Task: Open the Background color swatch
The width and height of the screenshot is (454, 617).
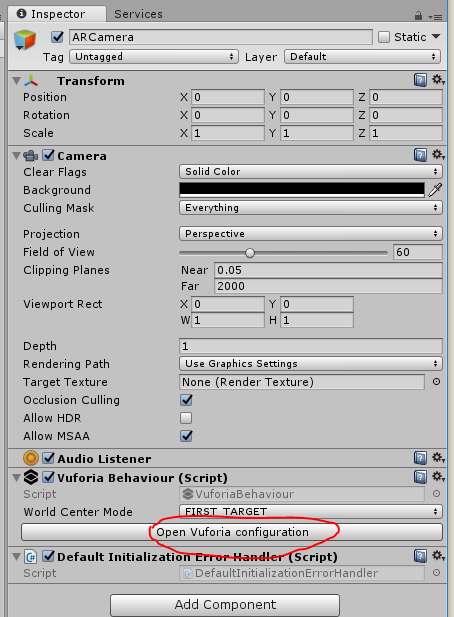Action: tap(302, 190)
